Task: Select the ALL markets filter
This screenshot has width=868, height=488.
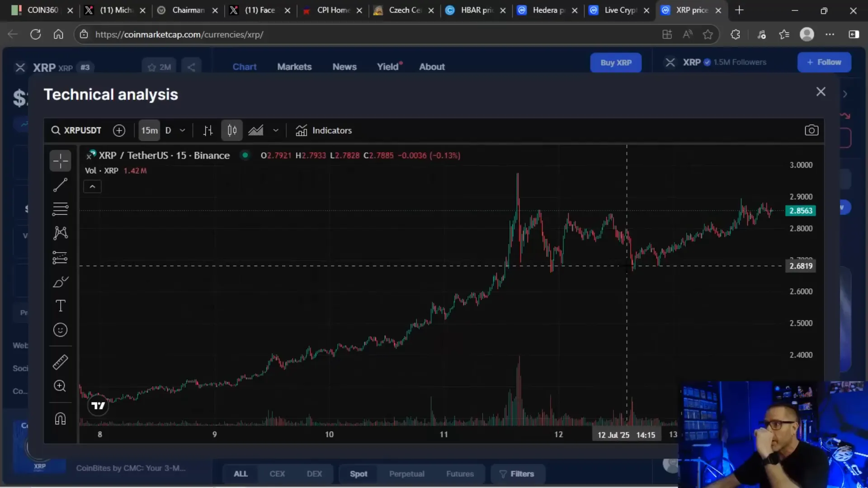Action: tap(241, 474)
